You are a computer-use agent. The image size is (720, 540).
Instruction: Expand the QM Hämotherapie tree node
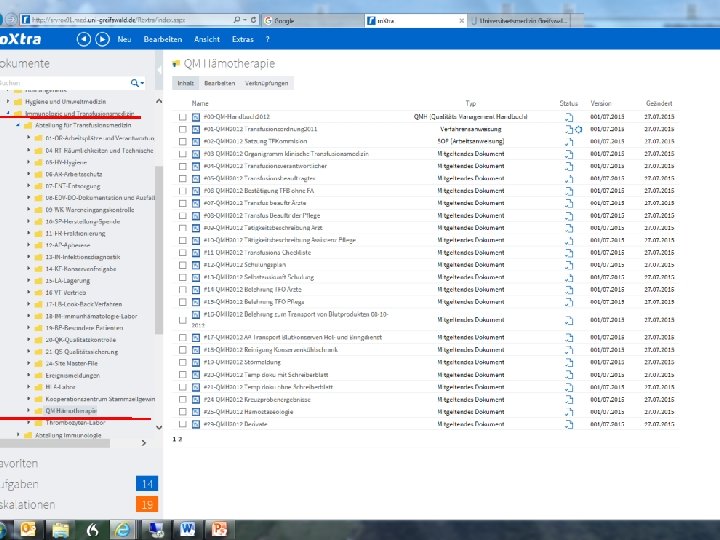[28, 411]
